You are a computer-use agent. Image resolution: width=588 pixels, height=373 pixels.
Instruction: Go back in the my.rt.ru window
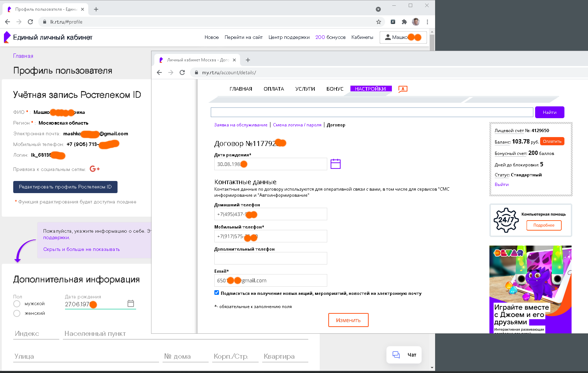tap(159, 72)
